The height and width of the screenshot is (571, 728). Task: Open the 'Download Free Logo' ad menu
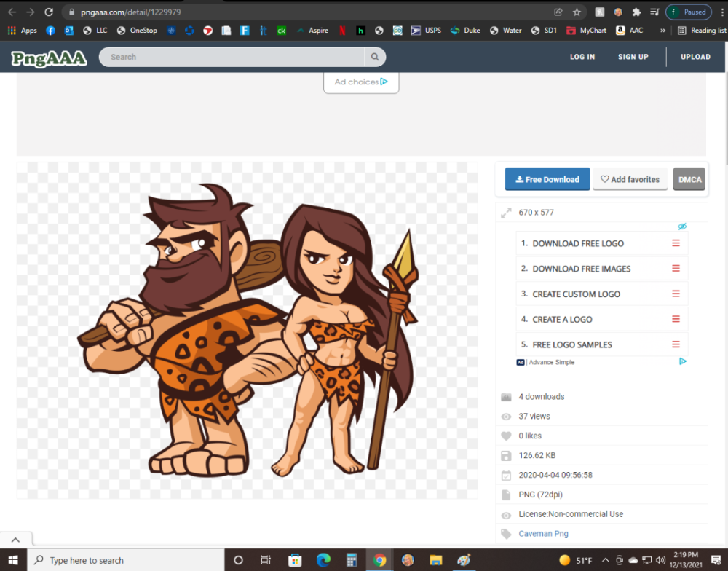(x=676, y=243)
